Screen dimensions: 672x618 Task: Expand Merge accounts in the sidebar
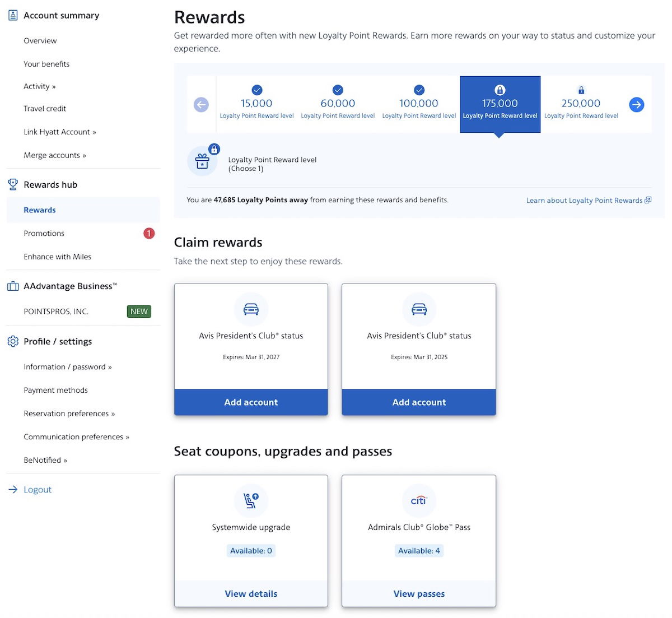55,155
